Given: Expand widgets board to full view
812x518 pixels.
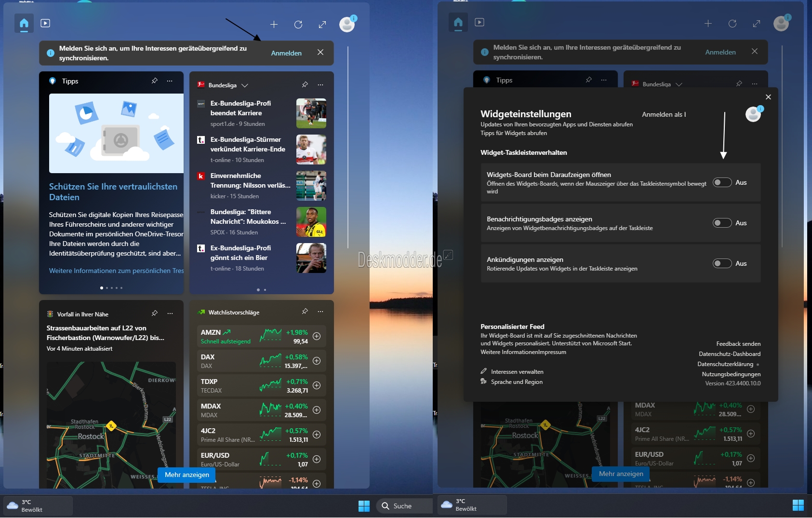Looking at the screenshot, I should coord(322,24).
